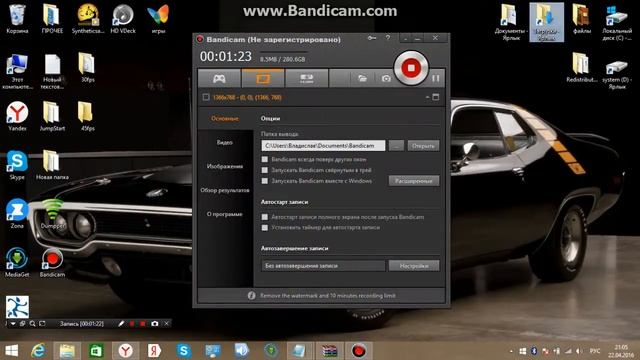Select the game recording mode gamepad icon

pyautogui.click(x=219, y=78)
